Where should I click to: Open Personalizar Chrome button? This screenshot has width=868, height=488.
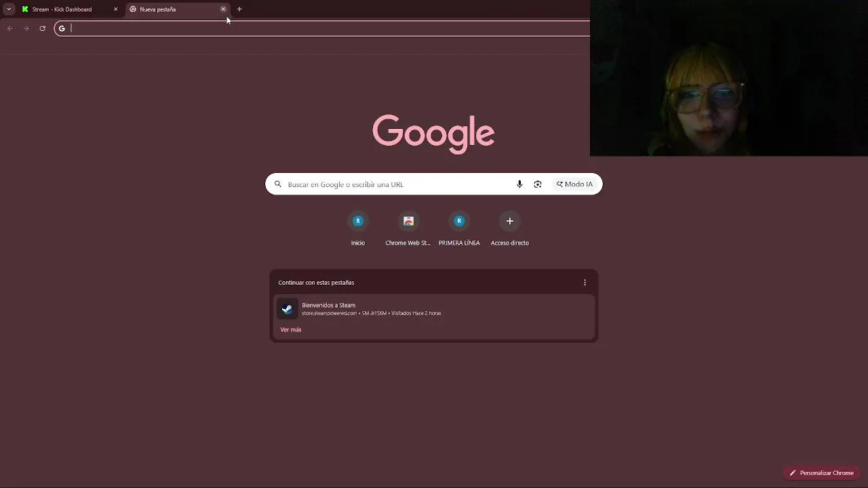(822, 473)
